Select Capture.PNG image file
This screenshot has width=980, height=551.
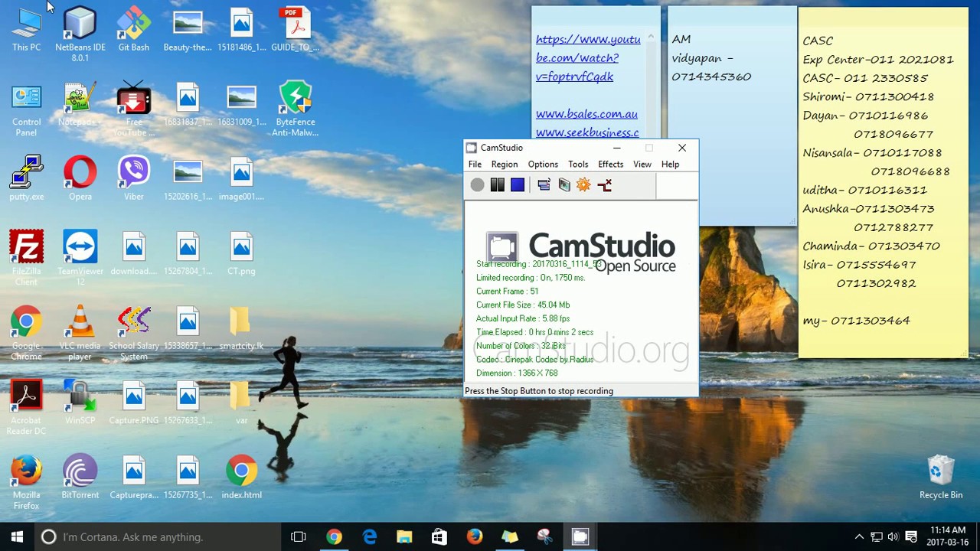point(134,403)
